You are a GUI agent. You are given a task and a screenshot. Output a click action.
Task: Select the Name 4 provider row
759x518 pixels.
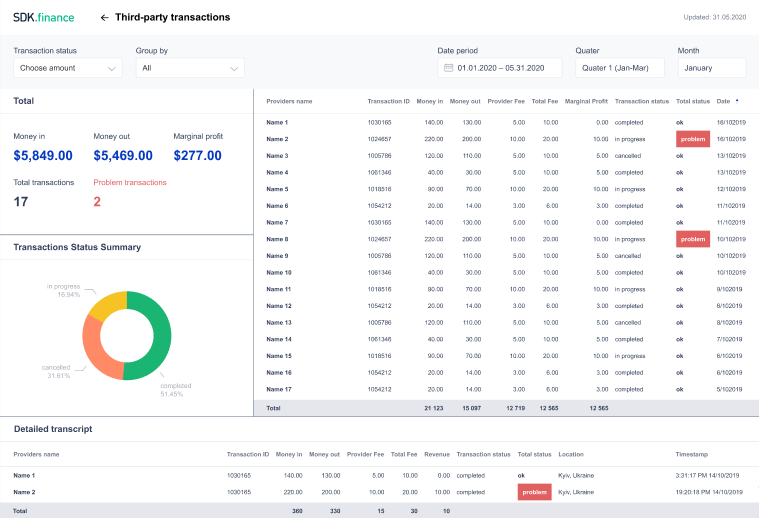(x=506, y=172)
